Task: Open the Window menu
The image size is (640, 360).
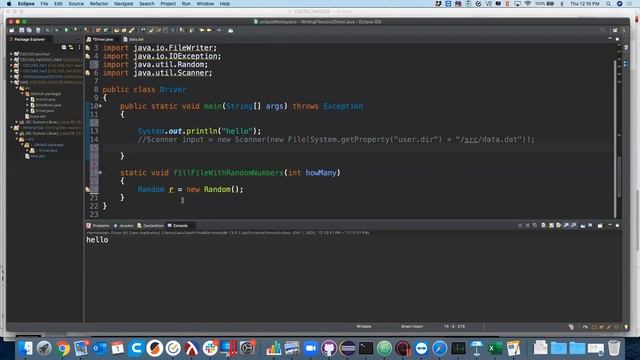Action: point(205,4)
